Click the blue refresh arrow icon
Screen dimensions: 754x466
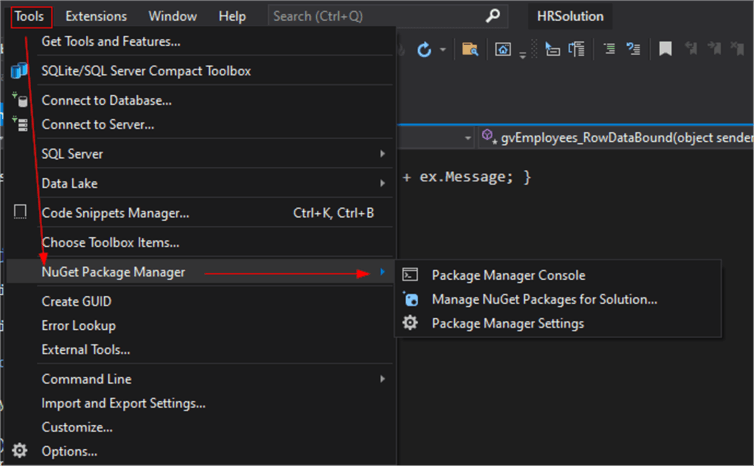point(424,49)
